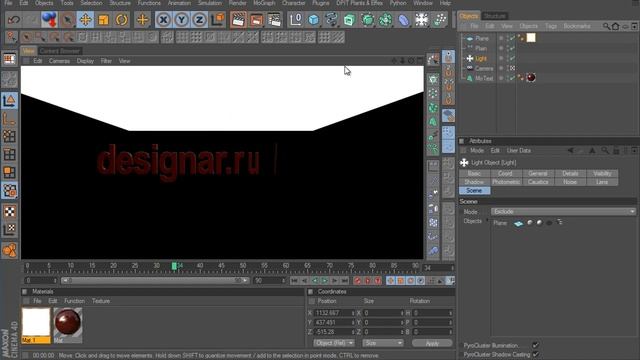
Task: Open the Details tab in Attributes
Action: (570, 173)
